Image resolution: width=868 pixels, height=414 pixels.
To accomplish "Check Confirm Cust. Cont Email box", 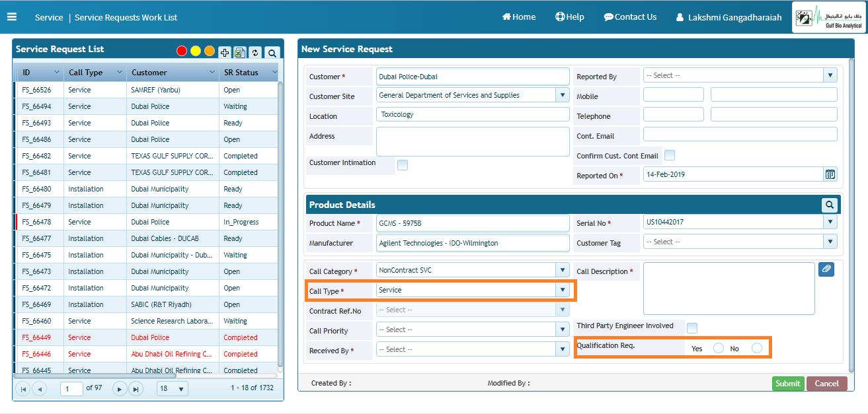I will pyautogui.click(x=670, y=155).
